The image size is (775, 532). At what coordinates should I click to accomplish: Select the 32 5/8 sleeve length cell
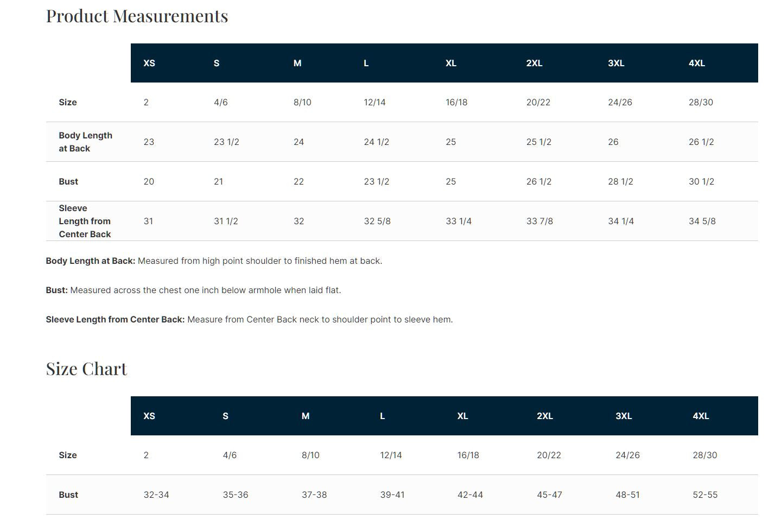(377, 221)
